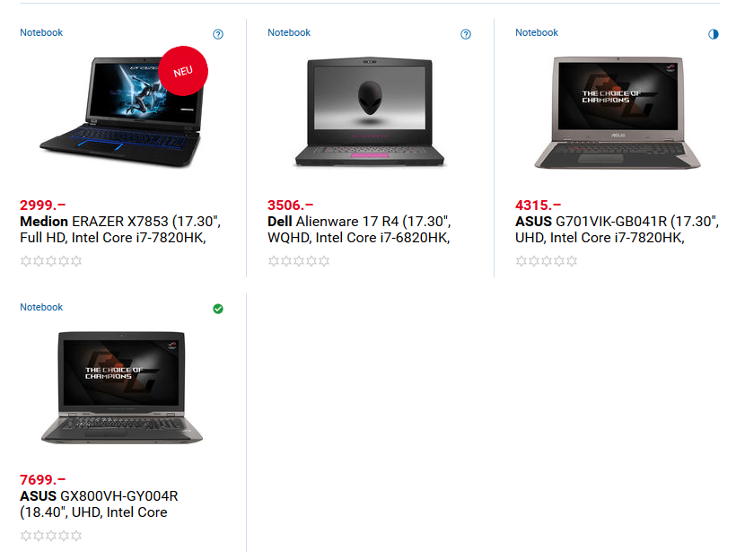The height and width of the screenshot is (560, 736).
Task: Click the red NEU badge on Medion laptop
Action: [183, 71]
